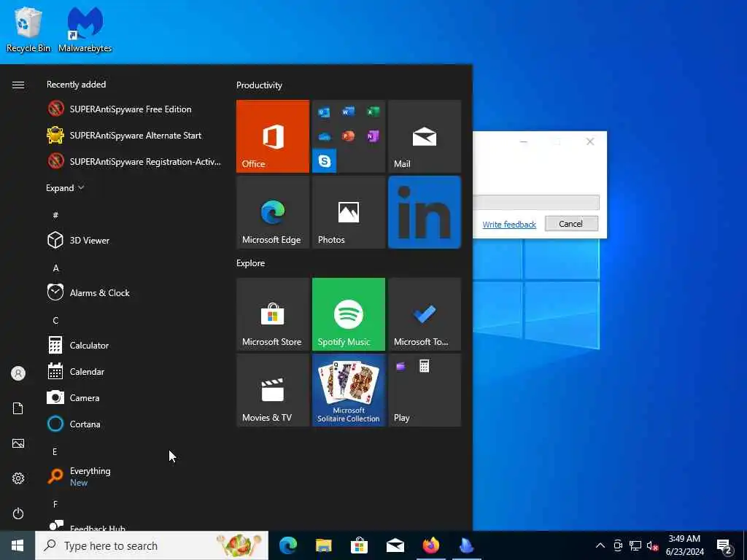Image resolution: width=747 pixels, height=560 pixels.
Task: Open Firefox from the taskbar
Action: 430,545
